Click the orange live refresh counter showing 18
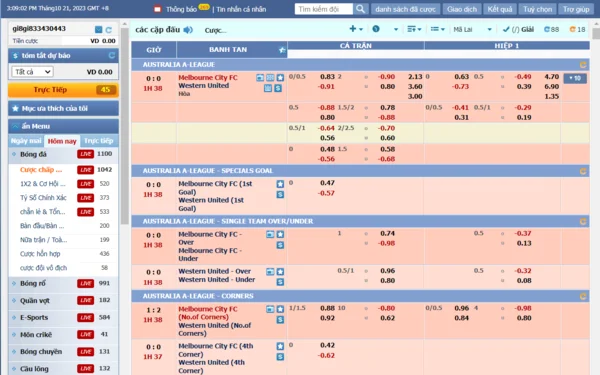The height and width of the screenshot is (375, 600). coord(577,29)
